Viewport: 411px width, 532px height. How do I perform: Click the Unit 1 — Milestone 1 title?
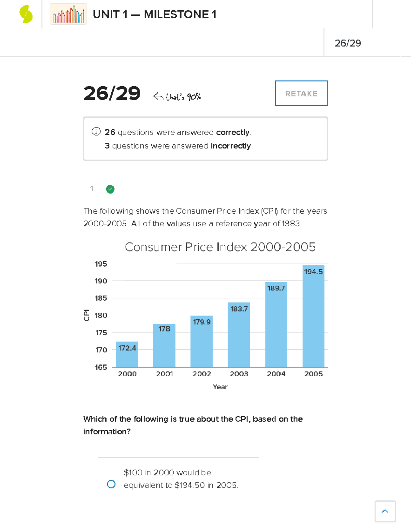pos(154,14)
